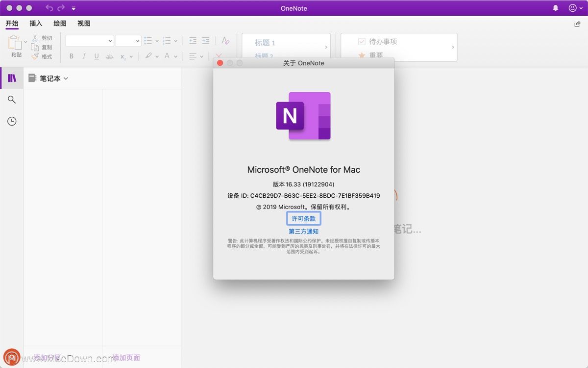Expand the numbered list style arrow
Viewport: 588px width, 368px height.
(x=175, y=41)
